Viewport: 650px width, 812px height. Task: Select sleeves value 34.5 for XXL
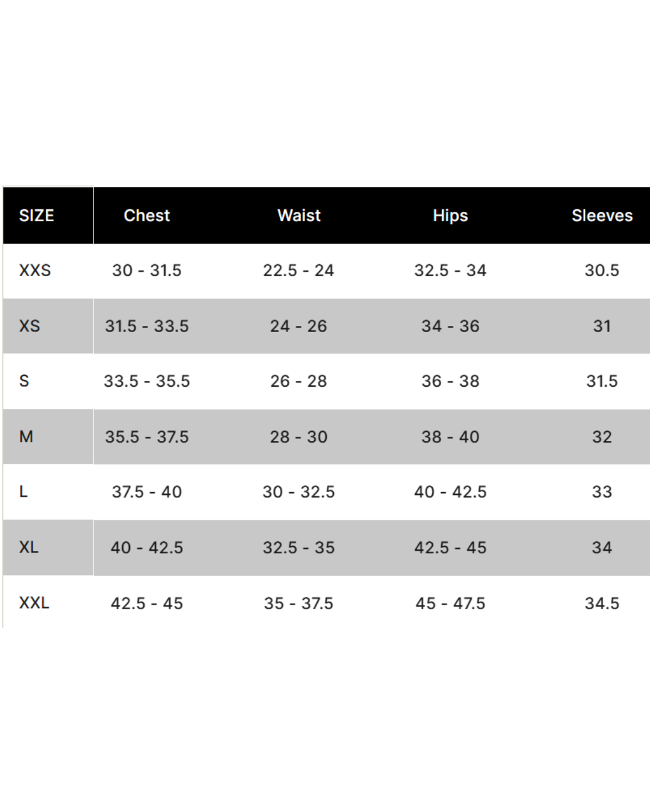(x=602, y=603)
